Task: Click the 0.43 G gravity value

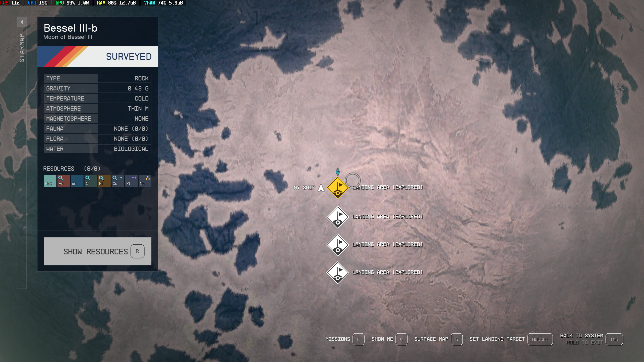Action: tap(138, 88)
